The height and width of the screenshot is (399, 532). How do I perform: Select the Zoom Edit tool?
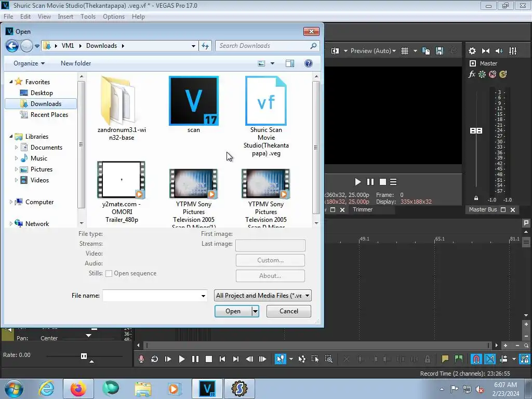point(328,359)
